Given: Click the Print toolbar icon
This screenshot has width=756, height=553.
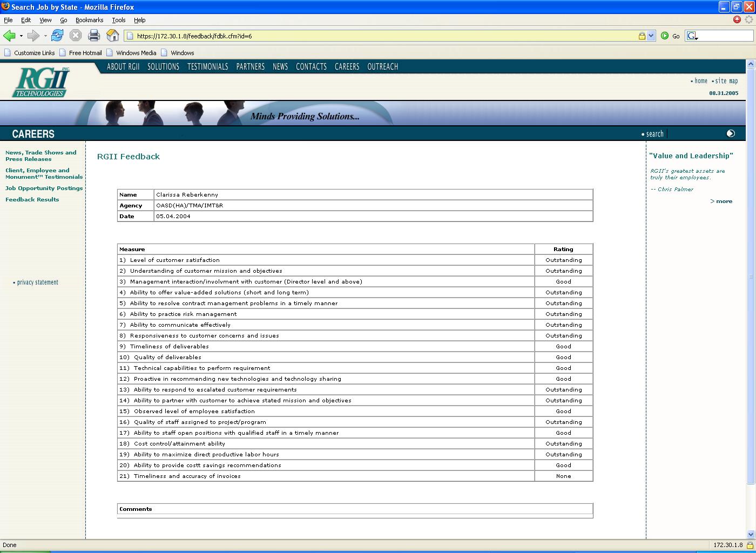Looking at the screenshot, I should pyautogui.click(x=94, y=36).
